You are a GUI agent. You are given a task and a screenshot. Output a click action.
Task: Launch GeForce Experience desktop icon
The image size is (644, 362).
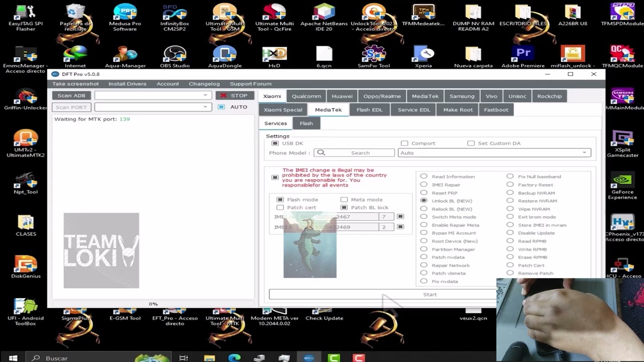tap(622, 186)
